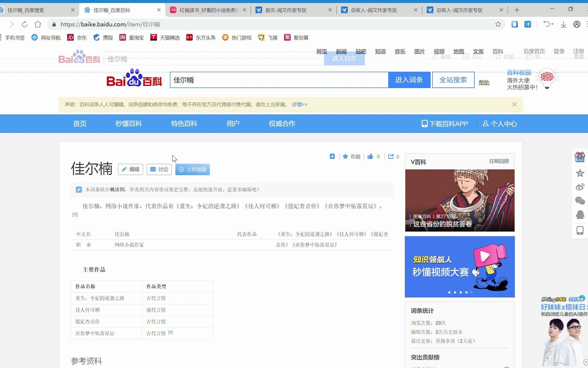Click the pencil icon in the missing-image notice
Viewport: 588px width, 368px height.
click(79, 189)
